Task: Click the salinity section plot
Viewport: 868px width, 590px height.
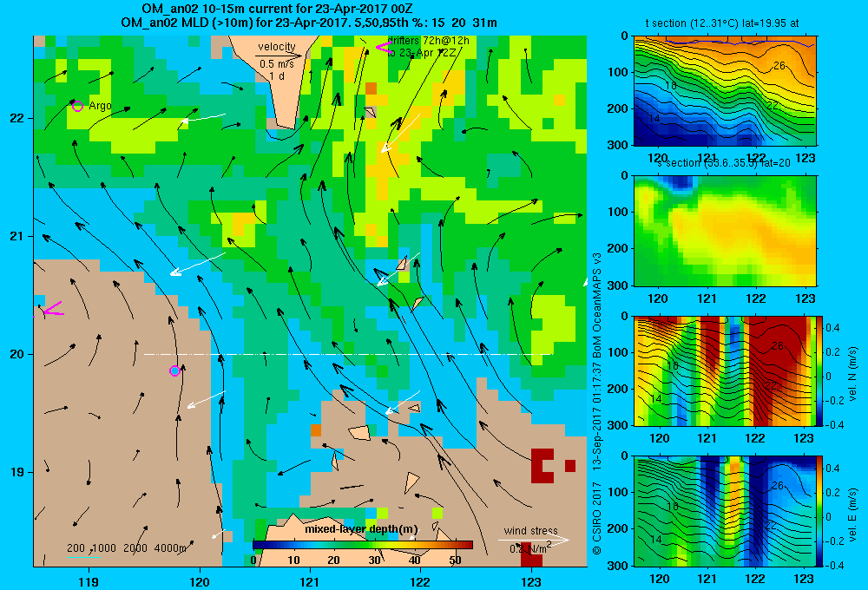Action: 725,231
